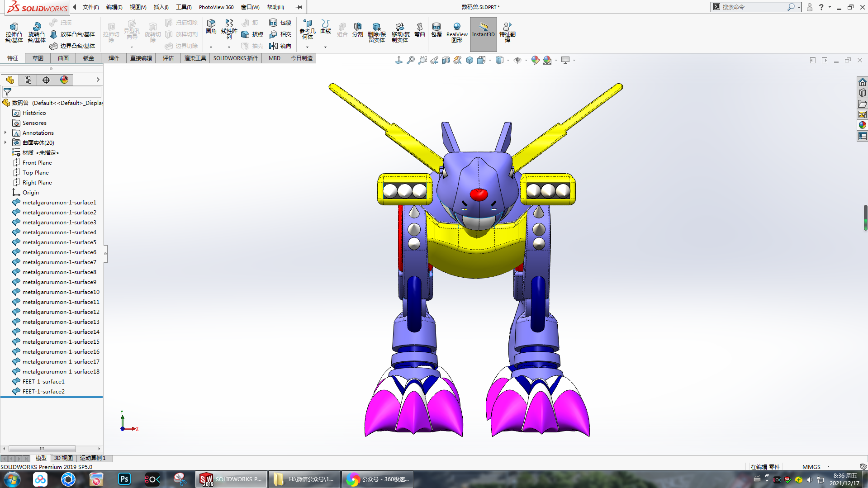Viewport: 868px width, 488px height.
Task: Choose the Boundary Boss/Base (边界凸台/基体) tool
Action: point(72,46)
